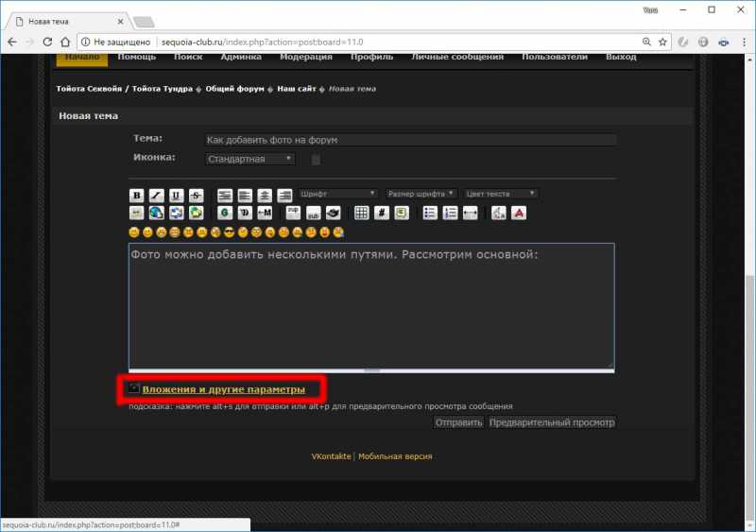756x532 pixels.
Task: Bookmark this page with the star icon
Action: (x=663, y=43)
